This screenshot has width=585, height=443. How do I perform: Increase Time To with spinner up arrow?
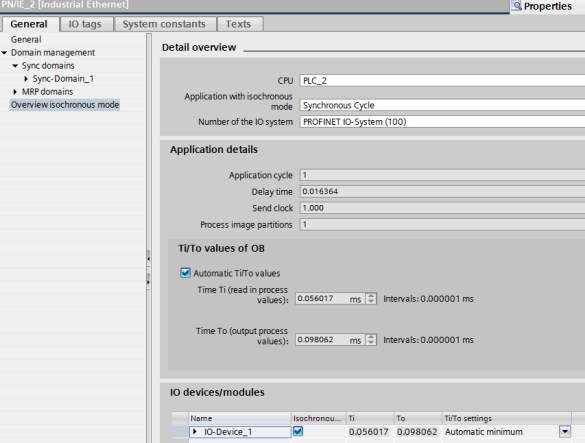[x=371, y=337]
